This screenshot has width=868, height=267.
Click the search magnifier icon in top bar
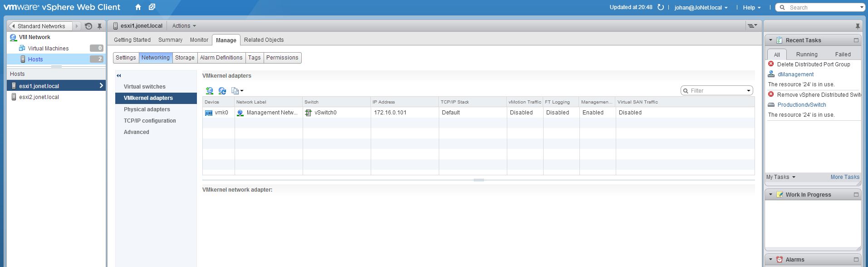click(x=782, y=8)
